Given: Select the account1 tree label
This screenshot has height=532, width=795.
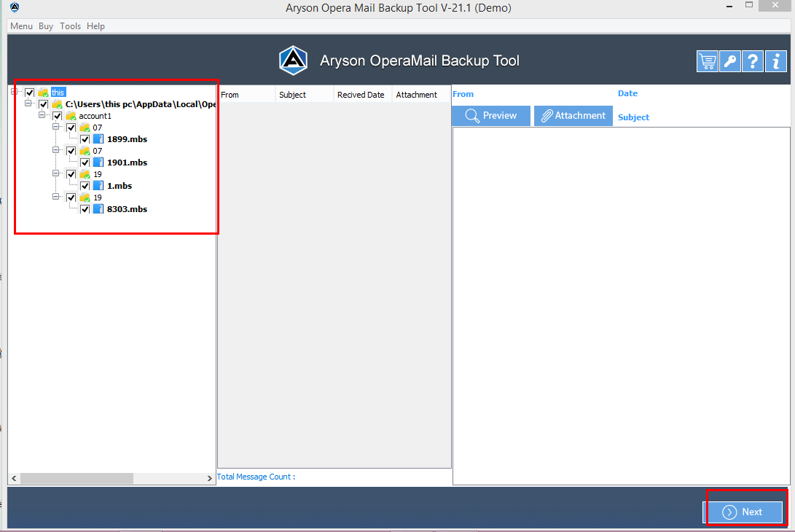Looking at the screenshot, I should point(95,116).
